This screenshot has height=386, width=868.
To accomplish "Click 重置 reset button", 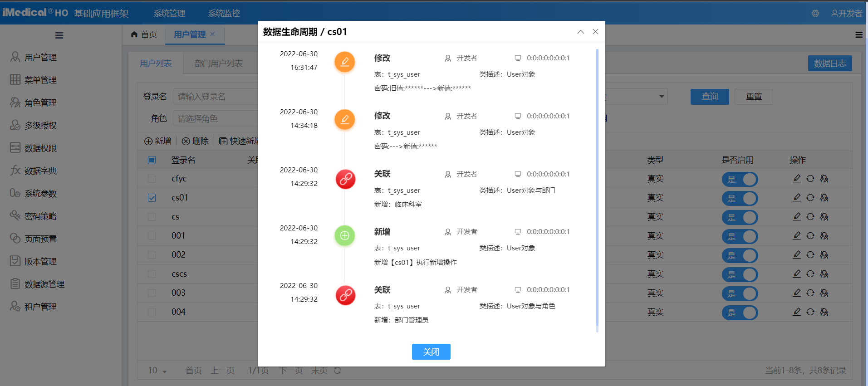I will [x=754, y=97].
